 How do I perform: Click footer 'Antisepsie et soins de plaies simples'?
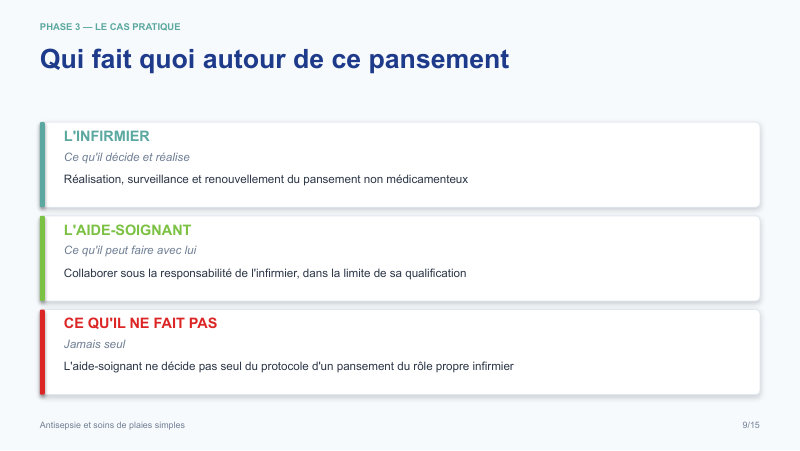click(x=112, y=425)
